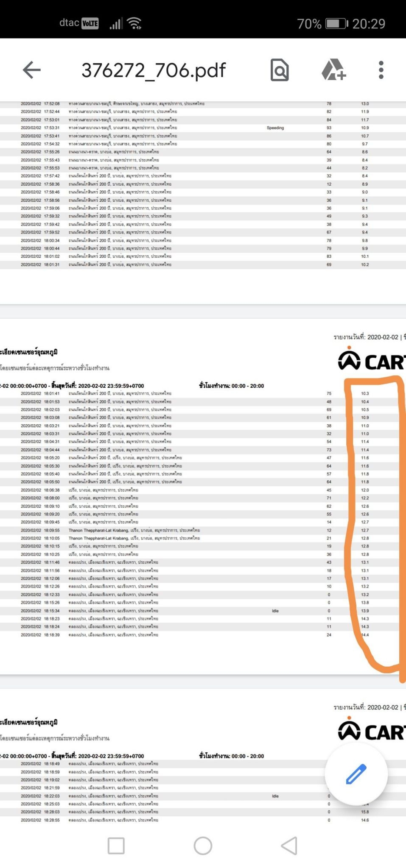
Task: Select temperature 15.8 in the 18:28:03 row
Action: [x=365, y=812]
